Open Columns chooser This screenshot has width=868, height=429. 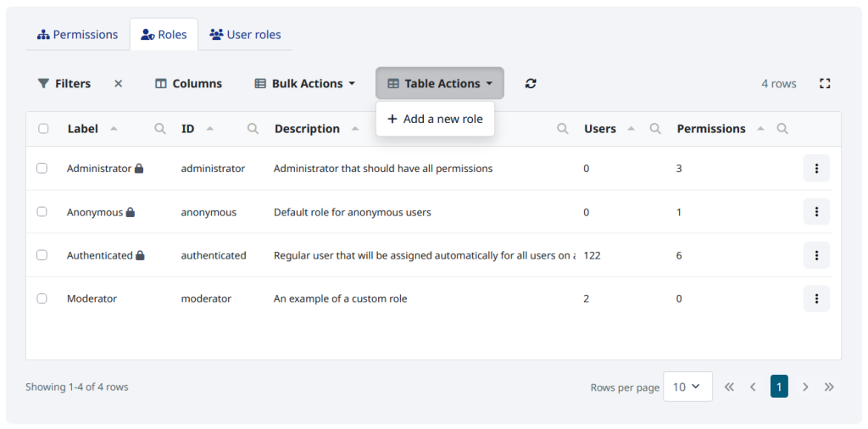(189, 84)
